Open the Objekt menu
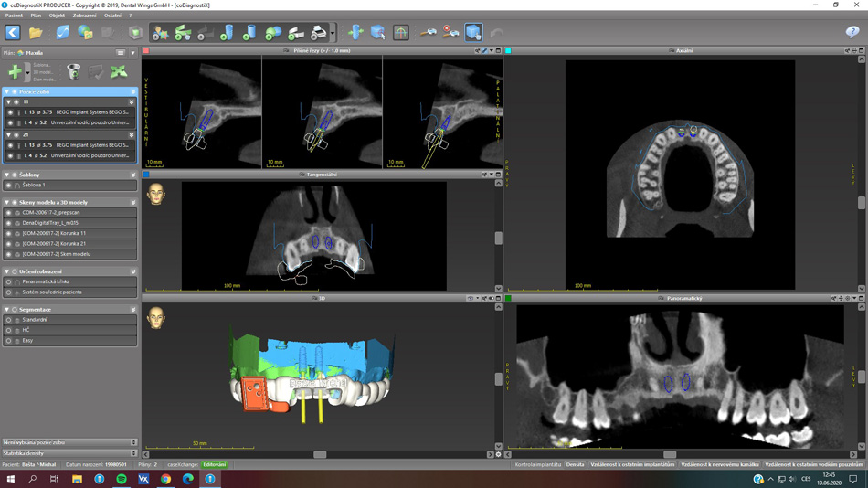The width and height of the screenshot is (868, 488). [57, 16]
